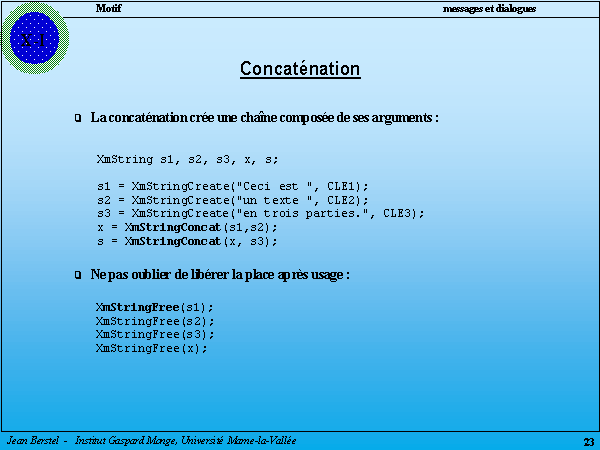Click the bullet marker beside 'Ne pas oublier'
The image size is (600, 450).
[x=78, y=275]
